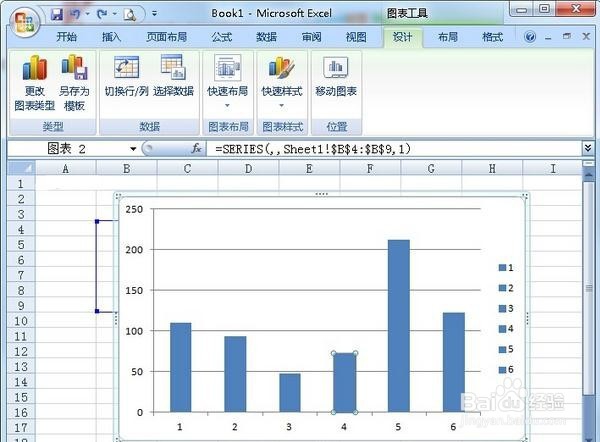Click the Office button

tap(24, 22)
